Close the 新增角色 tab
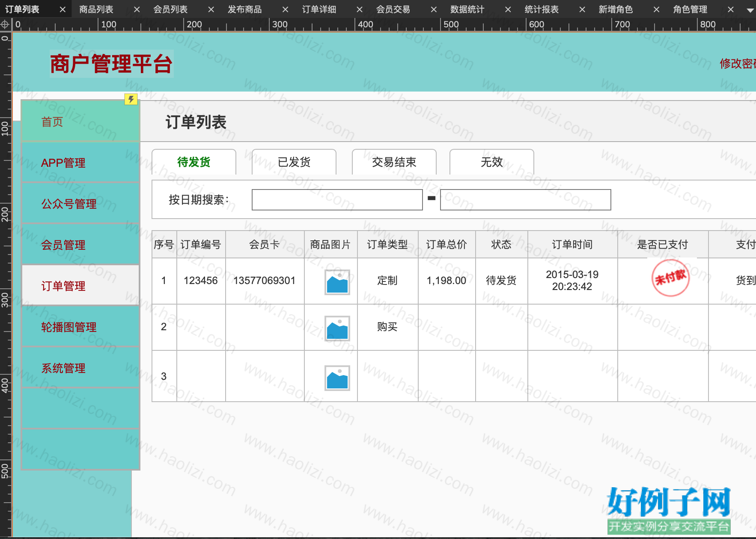The height and width of the screenshot is (539, 756). point(656,9)
